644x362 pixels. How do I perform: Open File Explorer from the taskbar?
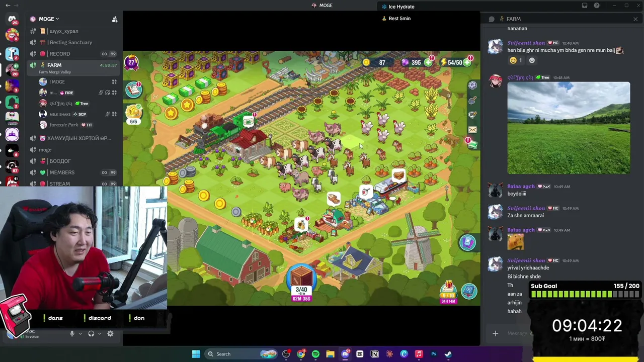(x=330, y=354)
